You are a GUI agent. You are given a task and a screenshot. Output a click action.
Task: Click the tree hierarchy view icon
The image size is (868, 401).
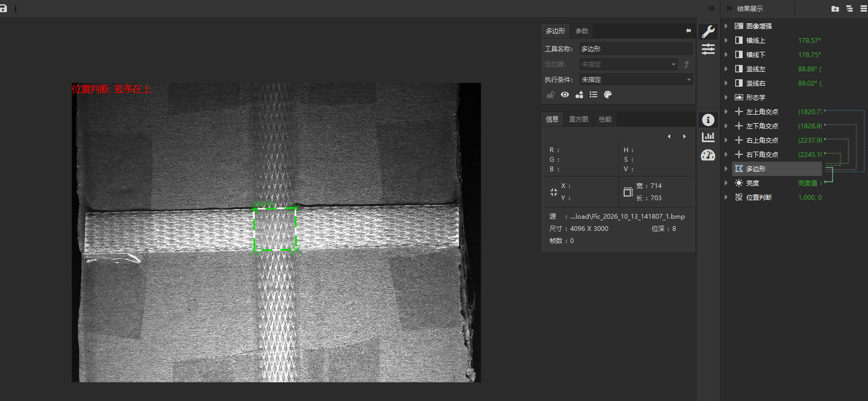(849, 9)
